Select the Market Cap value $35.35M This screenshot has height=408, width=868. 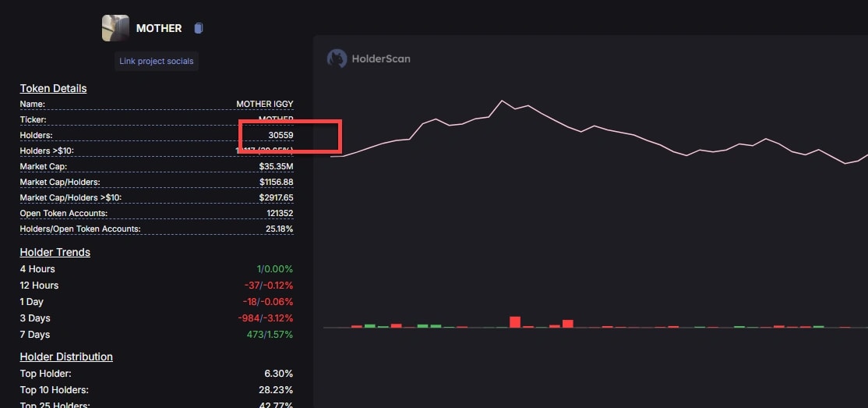tap(276, 166)
